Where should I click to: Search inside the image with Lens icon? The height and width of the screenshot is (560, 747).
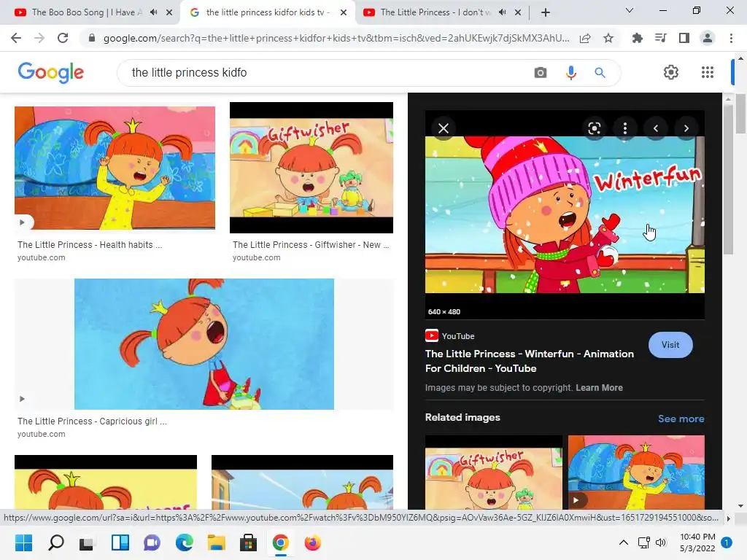(594, 128)
